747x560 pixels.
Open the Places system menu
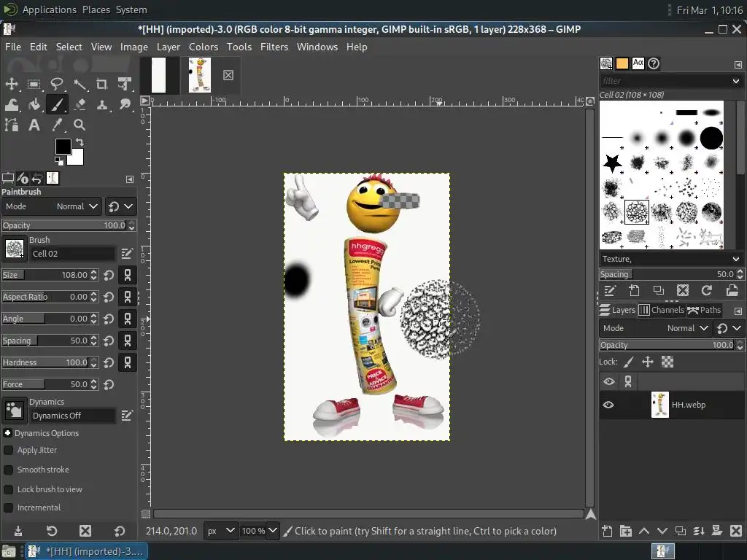(96, 9)
